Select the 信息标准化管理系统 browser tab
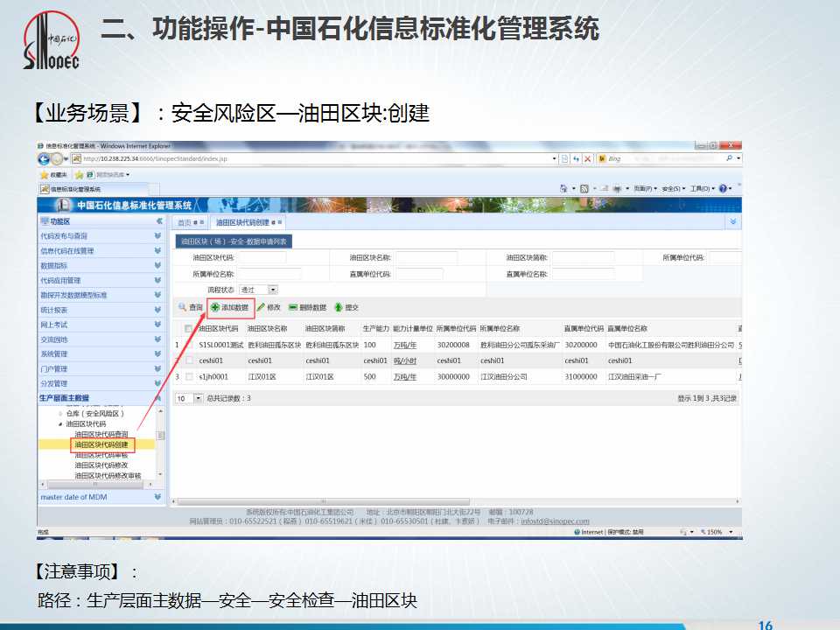 coord(94,189)
